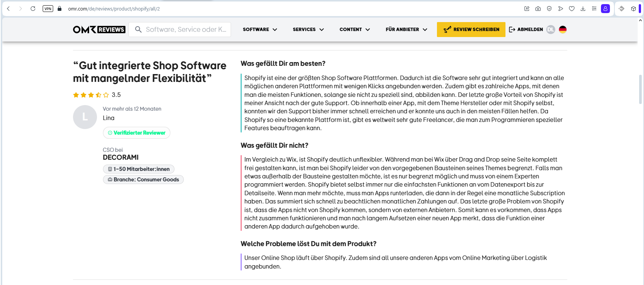Expand the Für Anbieter dropdown menu
Screen dimensions: 644x285
tap(406, 30)
